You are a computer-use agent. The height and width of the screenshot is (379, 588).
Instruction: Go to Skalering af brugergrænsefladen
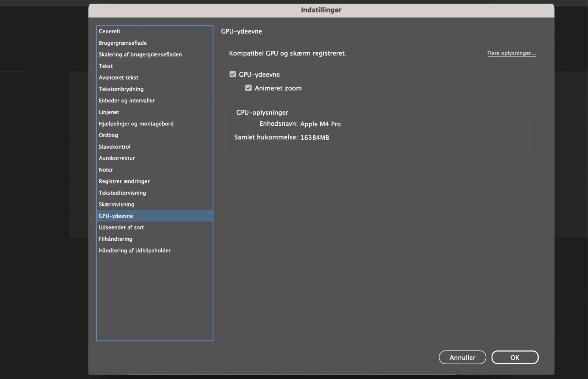point(140,54)
